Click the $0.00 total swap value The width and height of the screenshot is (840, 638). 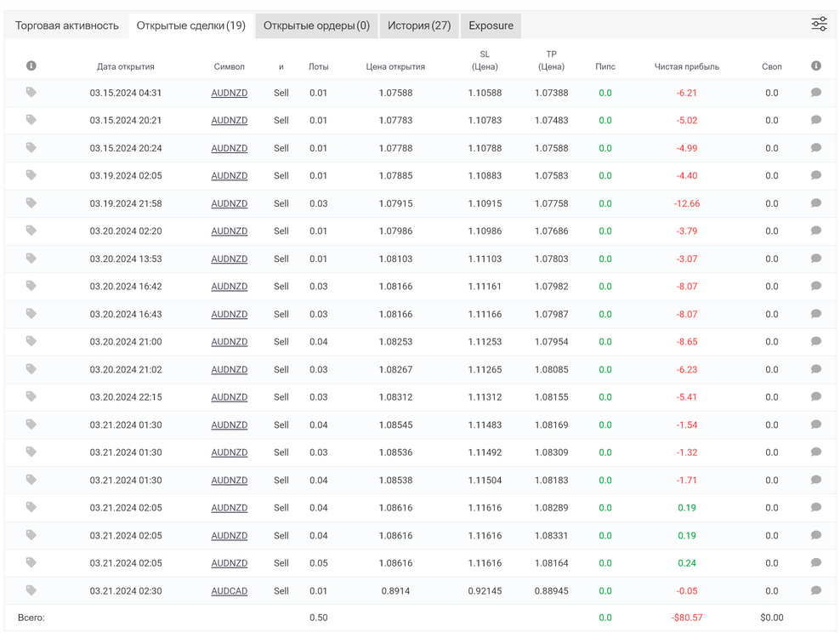772,618
